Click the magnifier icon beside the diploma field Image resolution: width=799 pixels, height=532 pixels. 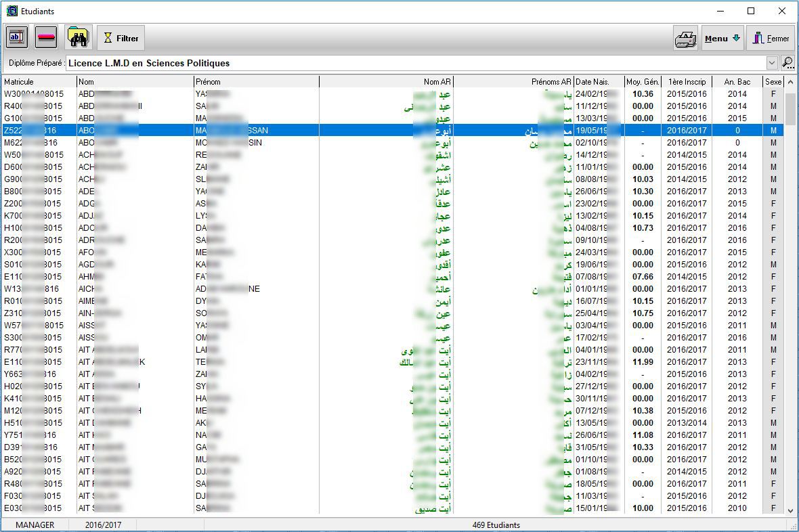click(787, 63)
